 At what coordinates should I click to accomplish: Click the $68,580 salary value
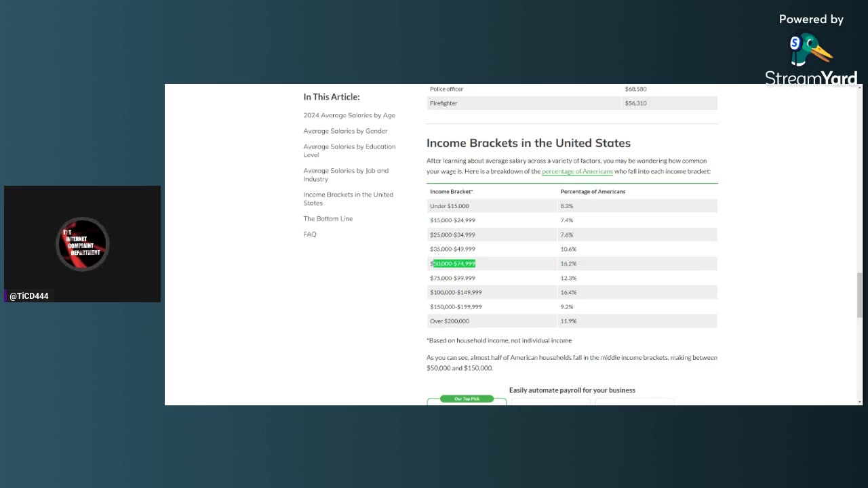(635, 89)
